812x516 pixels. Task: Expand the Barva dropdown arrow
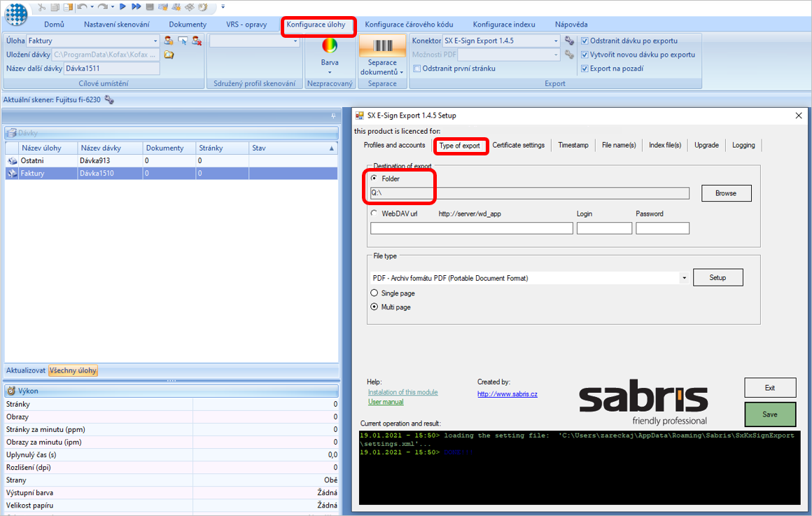pos(330,72)
